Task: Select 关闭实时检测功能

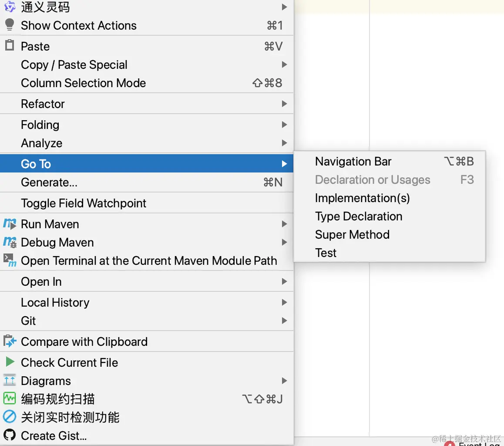Action: tap(147, 417)
